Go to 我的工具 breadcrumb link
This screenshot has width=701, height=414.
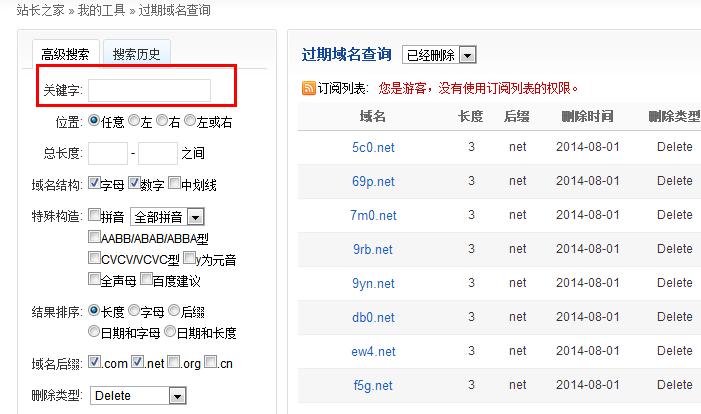pos(101,10)
